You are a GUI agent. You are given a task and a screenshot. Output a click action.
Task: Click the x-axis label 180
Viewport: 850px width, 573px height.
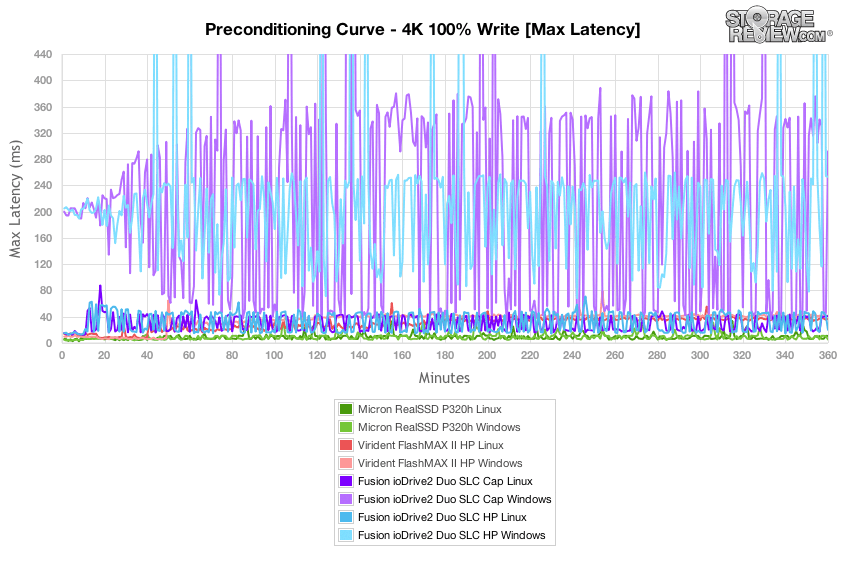(445, 356)
